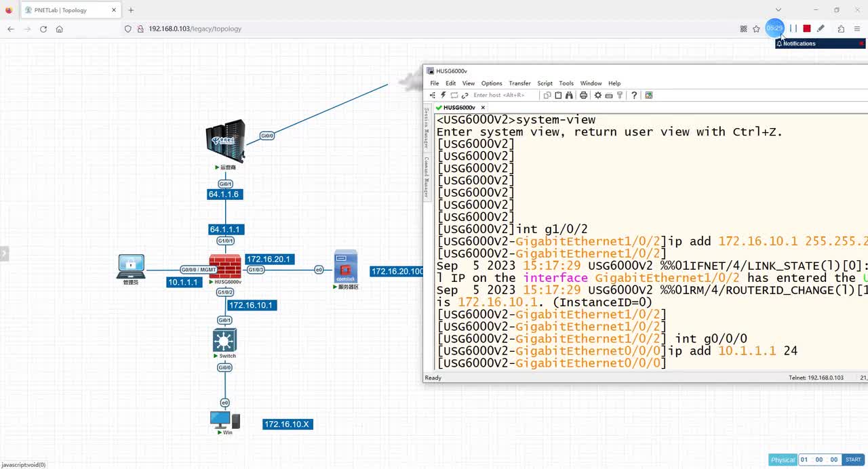Click the Connect in Tab icon
The height and width of the screenshot is (469, 868).
454,95
